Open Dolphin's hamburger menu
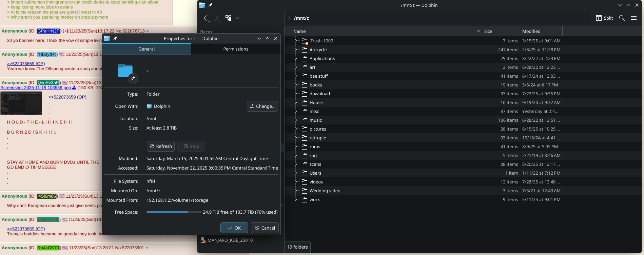The width and height of the screenshot is (644, 255). [633, 18]
